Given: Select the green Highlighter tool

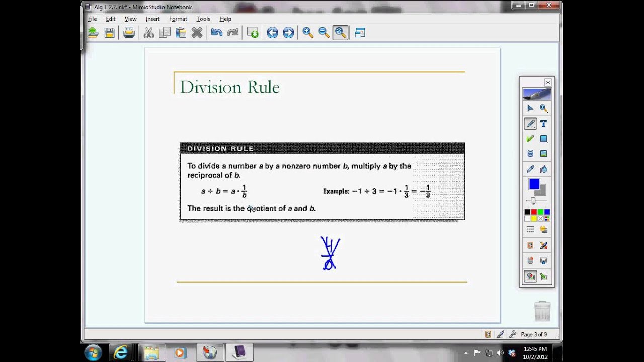Looking at the screenshot, I should click(x=530, y=139).
